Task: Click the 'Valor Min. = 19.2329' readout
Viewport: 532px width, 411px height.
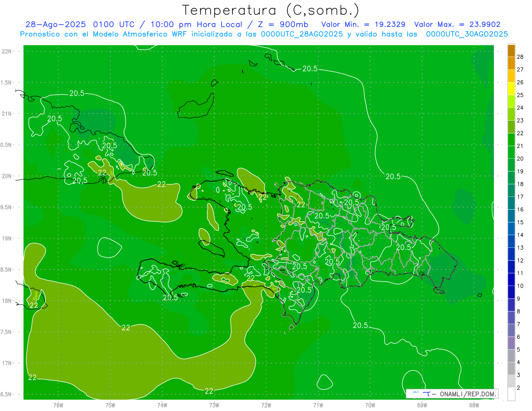Action: (x=363, y=25)
